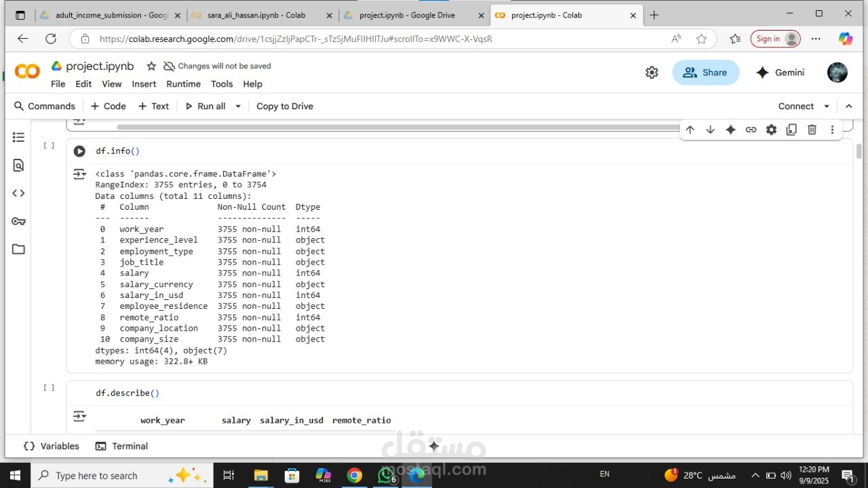Click Windows taskbar search box
Image resolution: width=868 pixels, height=488 pixels.
tap(122, 475)
